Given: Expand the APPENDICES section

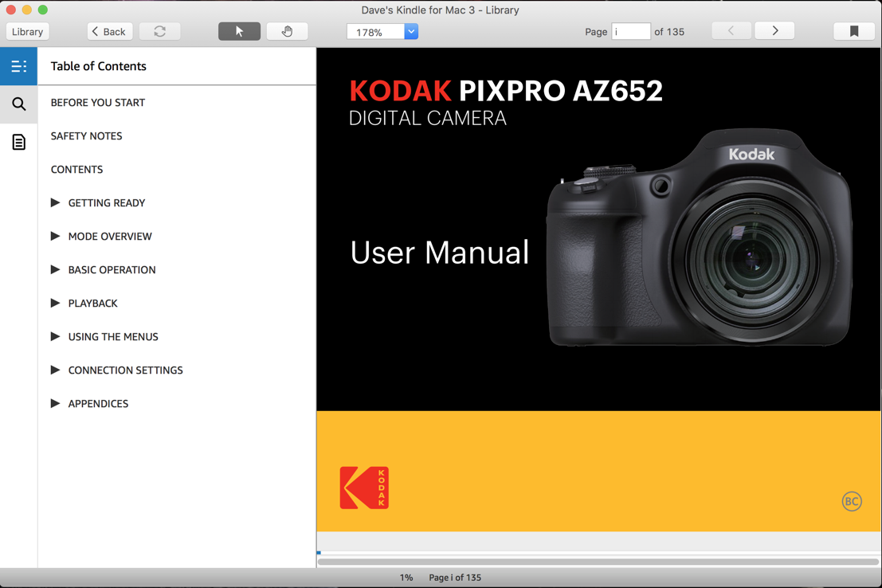Looking at the screenshot, I should tap(55, 403).
